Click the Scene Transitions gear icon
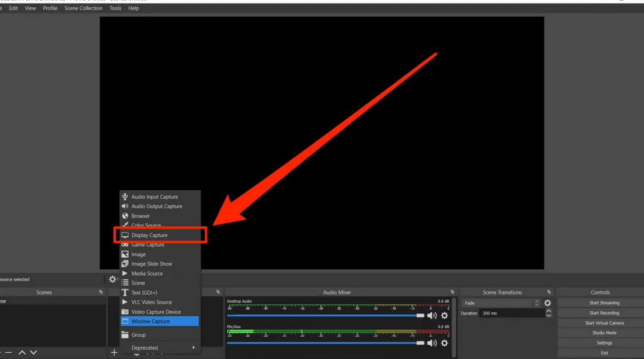The width and height of the screenshot is (644, 359). (547, 303)
